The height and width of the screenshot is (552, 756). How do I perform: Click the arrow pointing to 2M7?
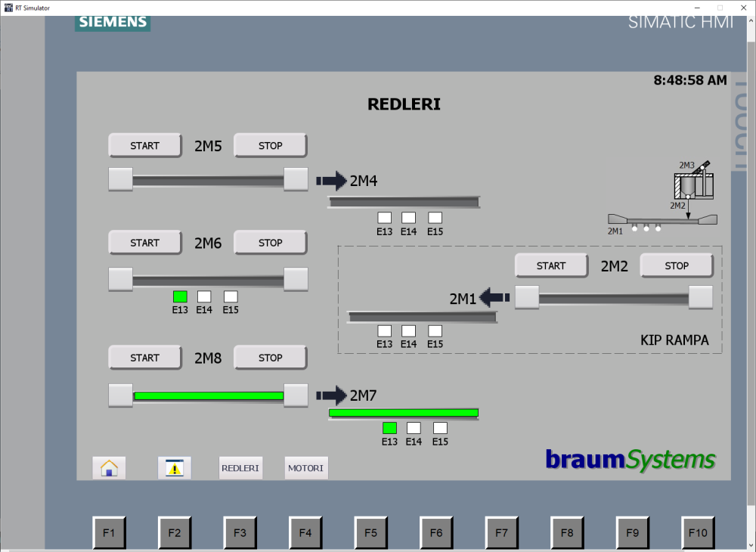(x=330, y=395)
